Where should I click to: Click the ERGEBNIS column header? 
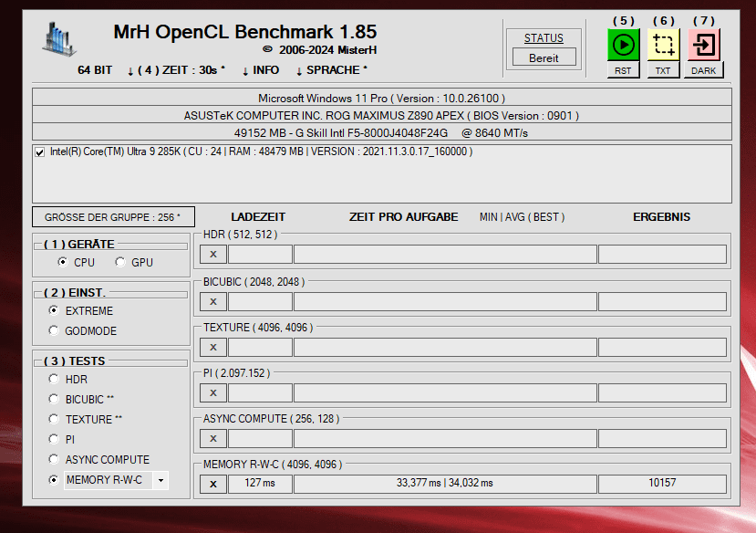pos(661,217)
